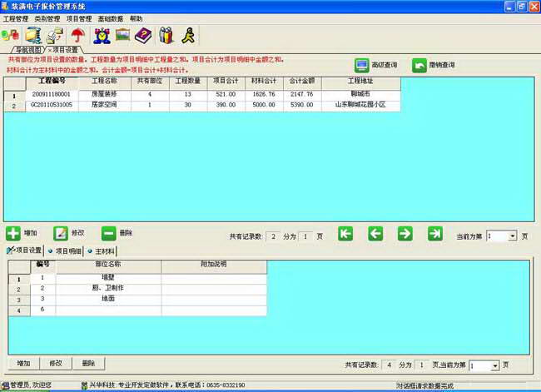
Task: Switch to the 项目明细 sub-tab
Action: 65,251
